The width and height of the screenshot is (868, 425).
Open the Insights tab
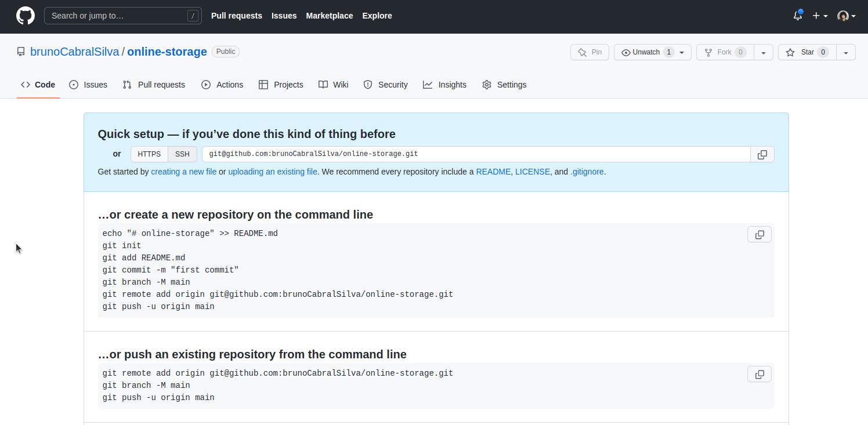click(x=445, y=85)
